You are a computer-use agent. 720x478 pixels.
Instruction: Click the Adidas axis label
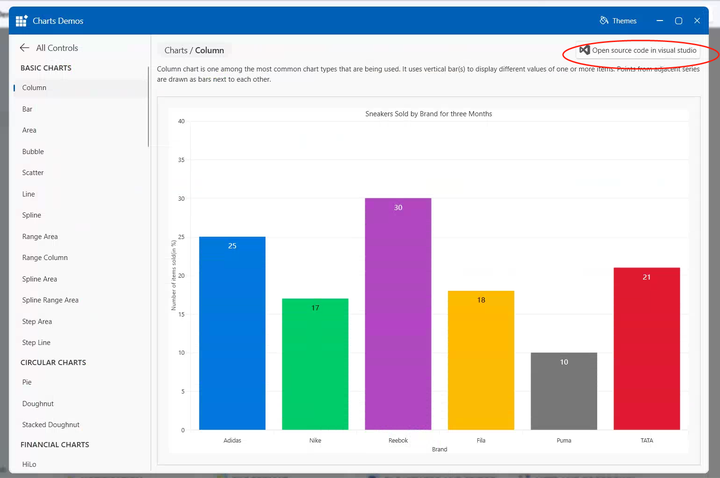[232, 440]
